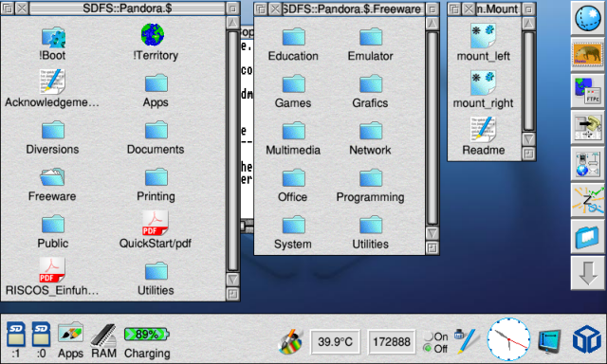Click toggle-size button in Pandora.$ window
Image resolution: width=607 pixels, height=364 pixels.
click(232, 9)
